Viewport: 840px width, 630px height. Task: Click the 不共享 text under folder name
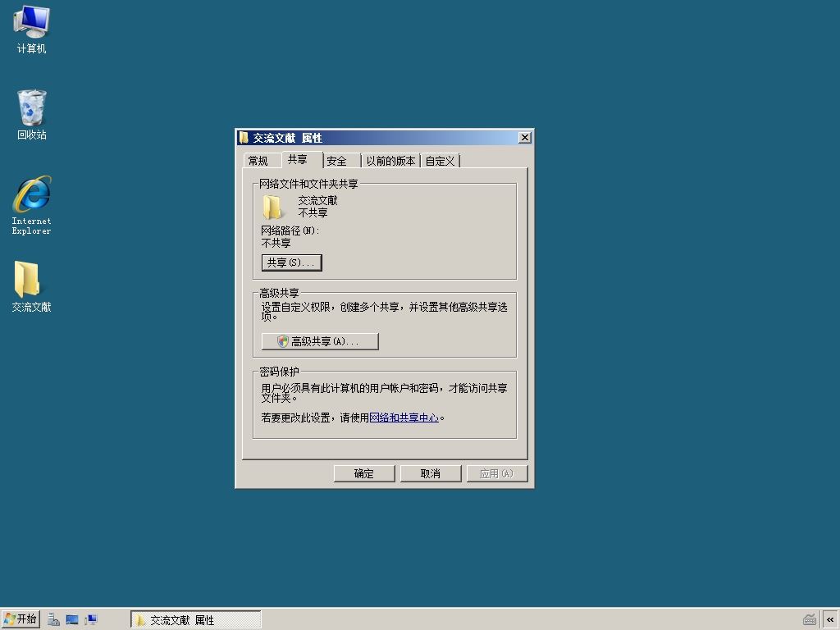click(x=313, y=212)
